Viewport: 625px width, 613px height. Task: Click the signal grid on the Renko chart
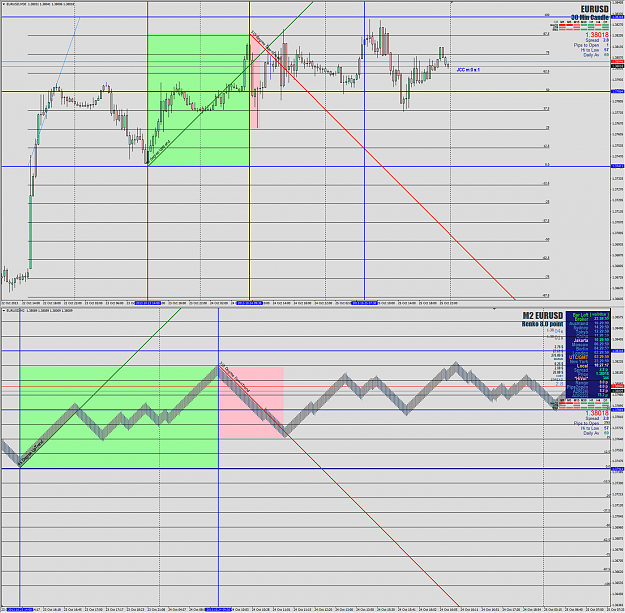(580, 404)
